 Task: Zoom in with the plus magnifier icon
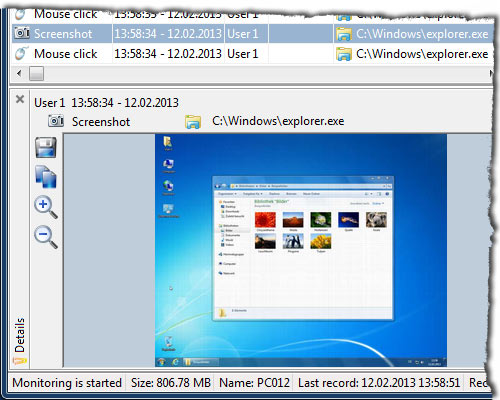tap(46, 207)
